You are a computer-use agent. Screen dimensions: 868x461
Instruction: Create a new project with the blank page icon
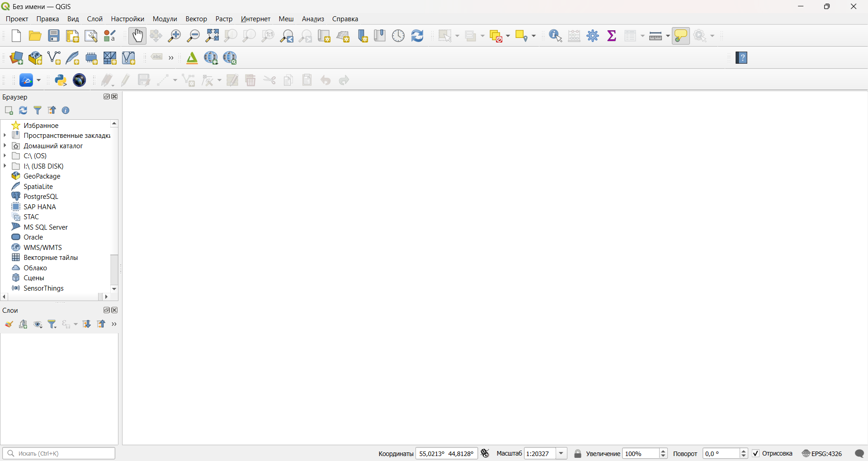[x=16, y=36]
